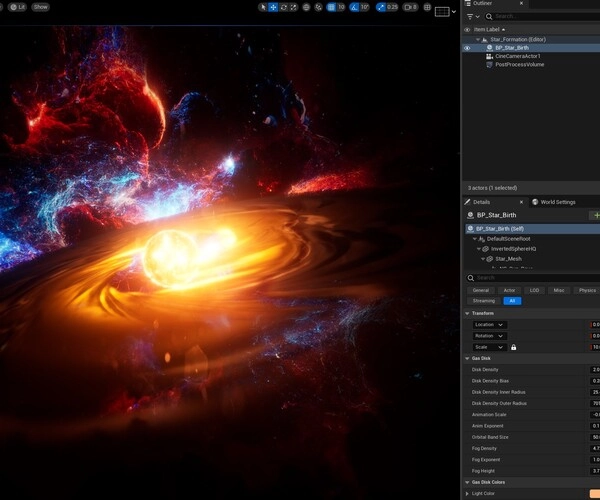Toggle grid snapping in viewport toolbar

(x=332, y=7)
